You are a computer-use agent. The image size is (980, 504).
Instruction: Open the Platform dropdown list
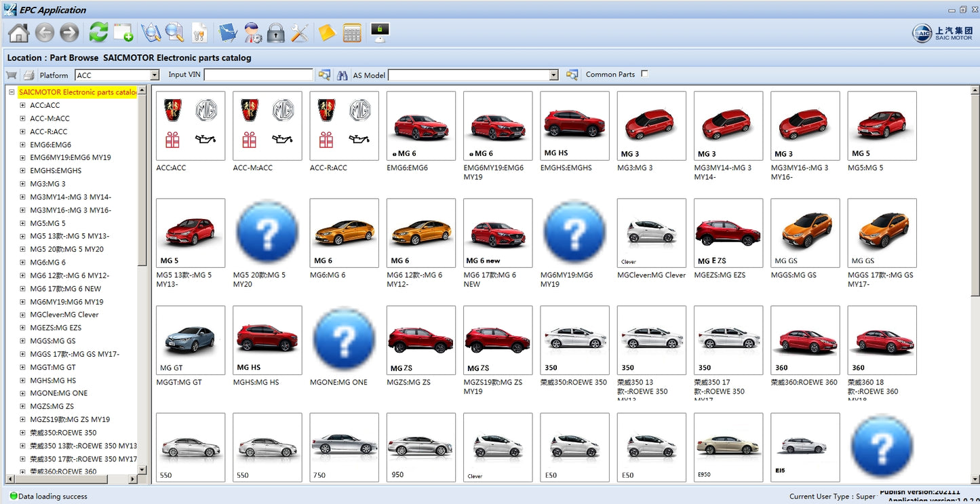pyautogui.click(x=155, y=75)
